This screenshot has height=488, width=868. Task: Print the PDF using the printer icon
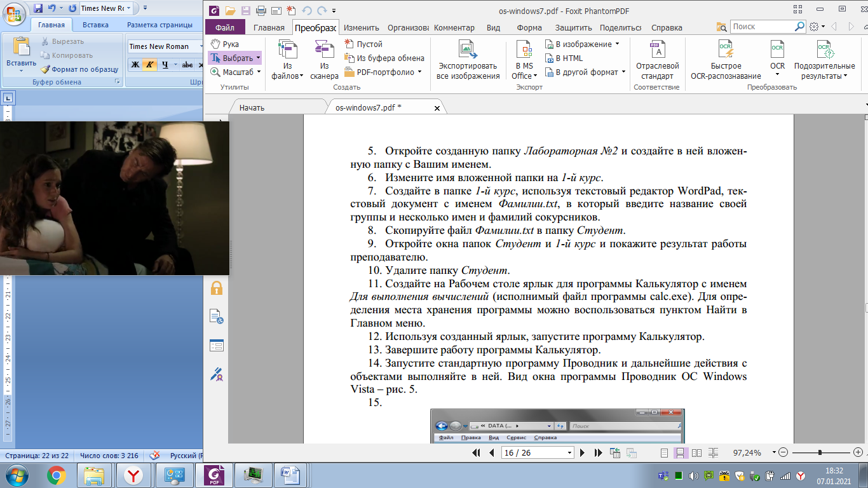261,10
